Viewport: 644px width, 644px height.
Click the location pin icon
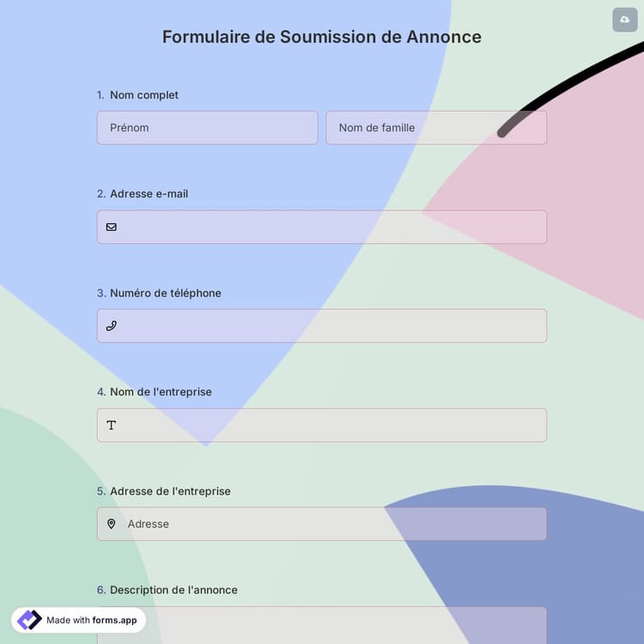pos(112,524)
